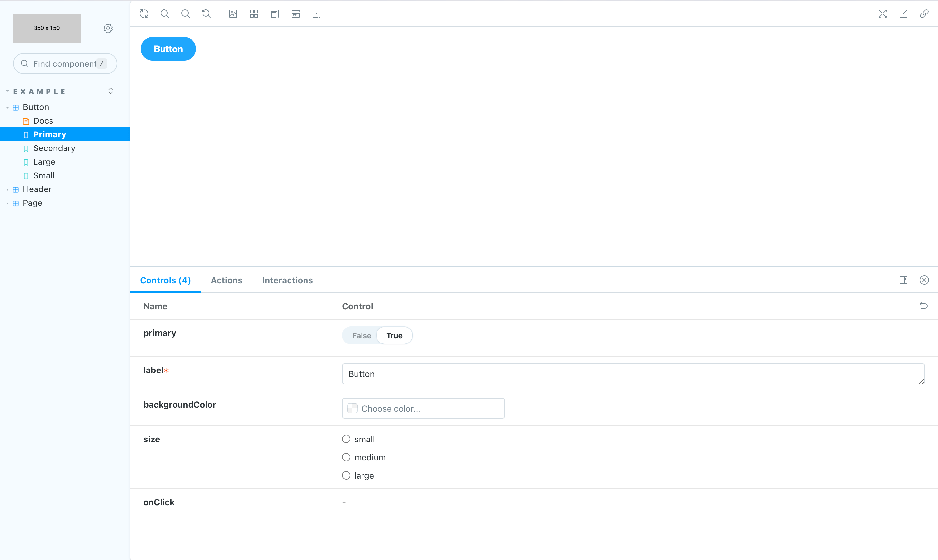This screenshot has width=938, height=560.
Task: Expand the Header component tree
Action: pyautogui.click(x=7, y=189)
